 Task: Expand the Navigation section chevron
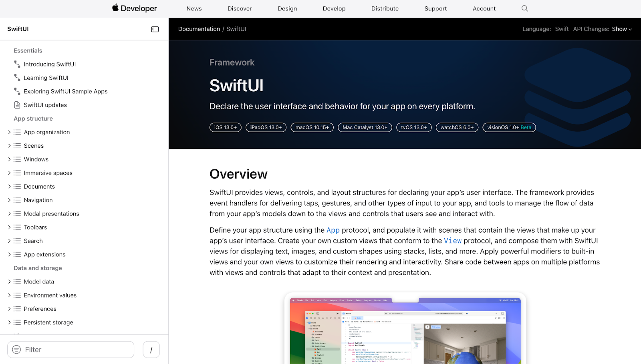coord(9,200)
